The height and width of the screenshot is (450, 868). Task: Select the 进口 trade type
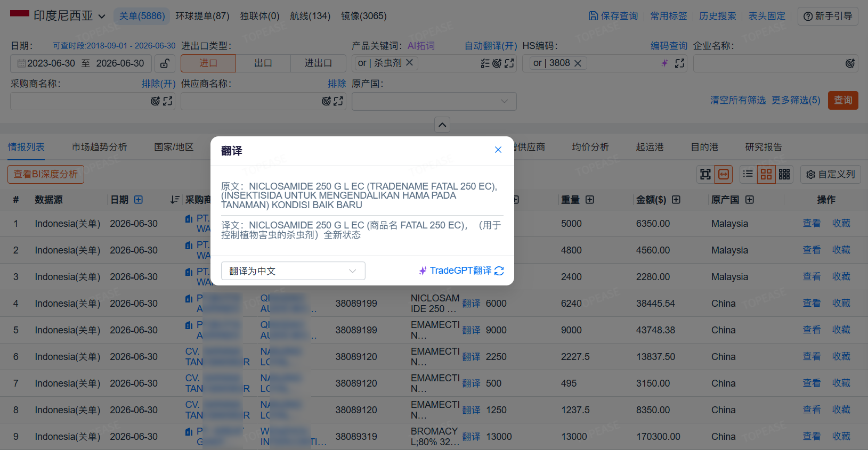pos(208,63)
